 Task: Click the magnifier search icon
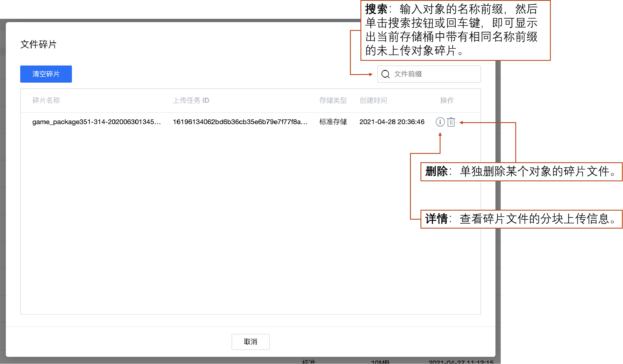[x=385, y=74]
